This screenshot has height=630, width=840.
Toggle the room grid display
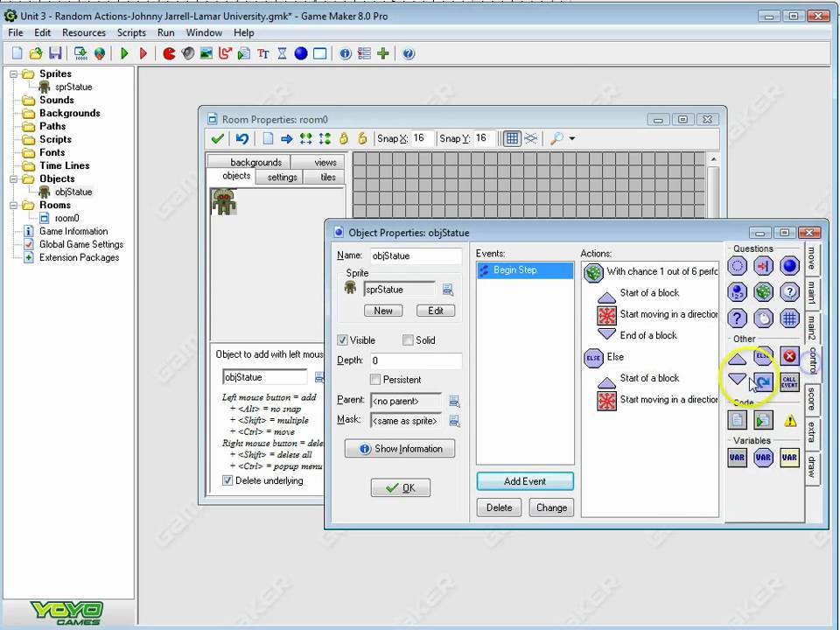point(512,139)
